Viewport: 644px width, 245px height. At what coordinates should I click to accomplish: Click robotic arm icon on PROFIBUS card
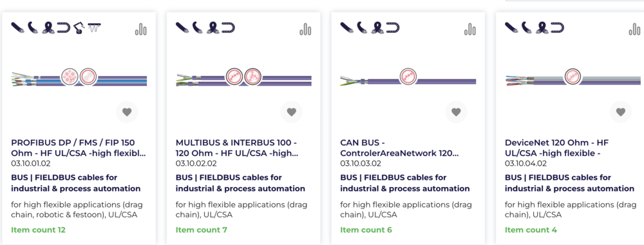point(79,28)
